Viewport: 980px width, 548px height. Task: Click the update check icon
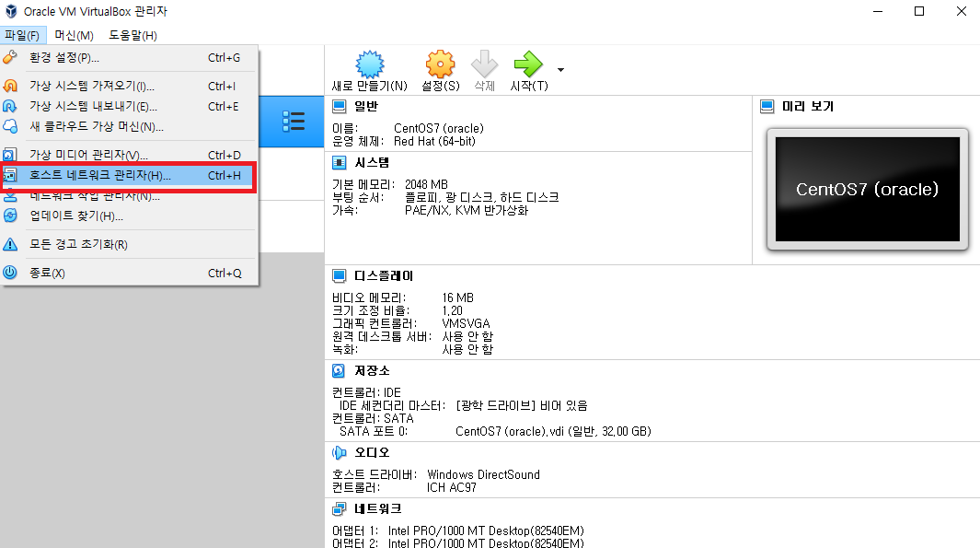tap(10, 216)
